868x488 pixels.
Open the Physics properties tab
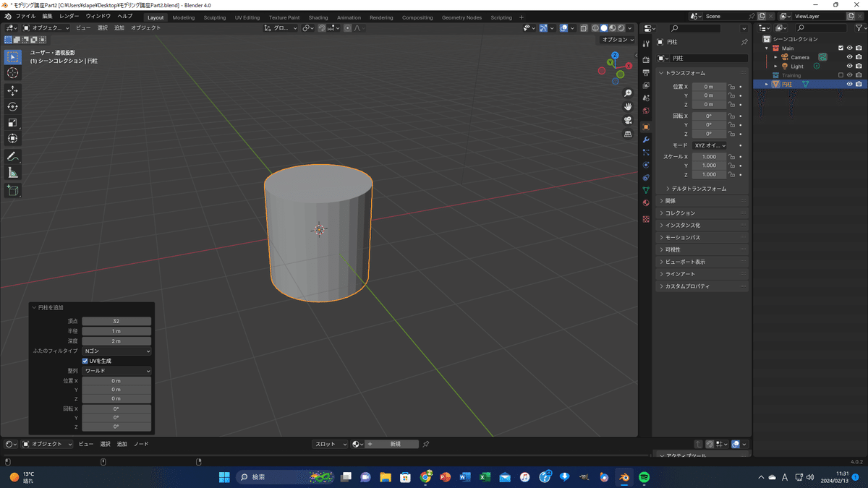tap(646, 165)
